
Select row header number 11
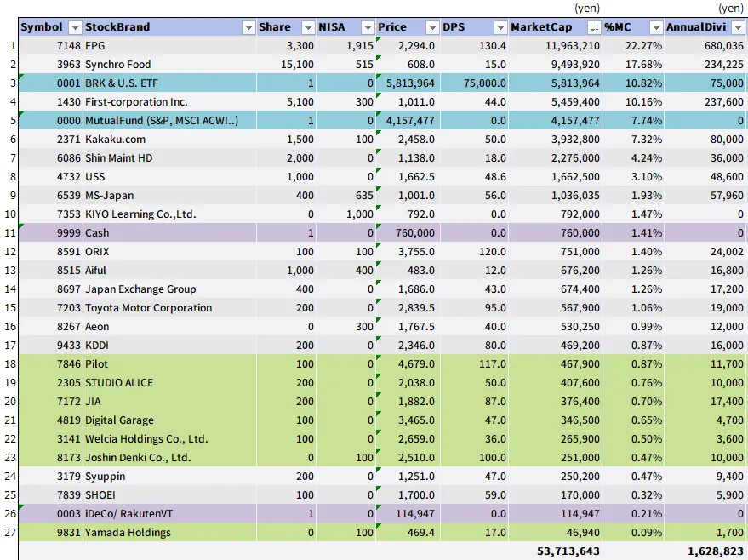click(10, 233)
